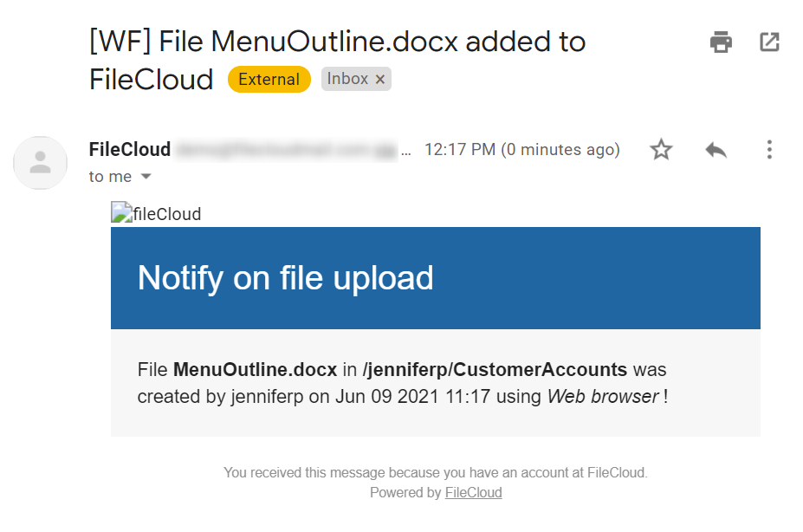Open the 'to me' dropdown arrow
Image resolution: width=803 pixels, height=532 pixels.
[x=144, y=177]
